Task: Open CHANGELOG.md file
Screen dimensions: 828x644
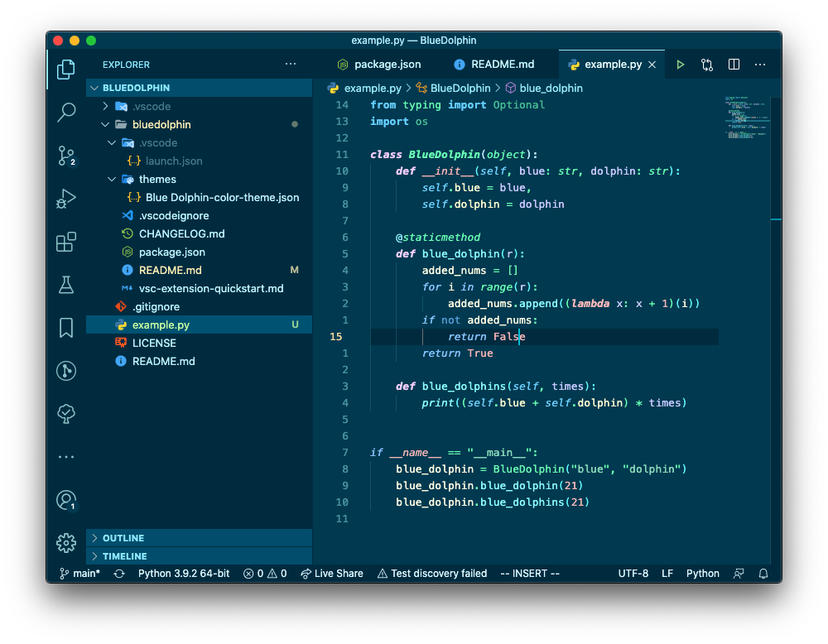Action: coord(199,234)
